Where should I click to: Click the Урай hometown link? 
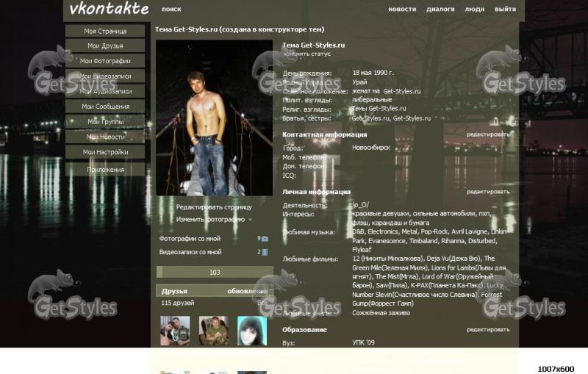[359, 82]
